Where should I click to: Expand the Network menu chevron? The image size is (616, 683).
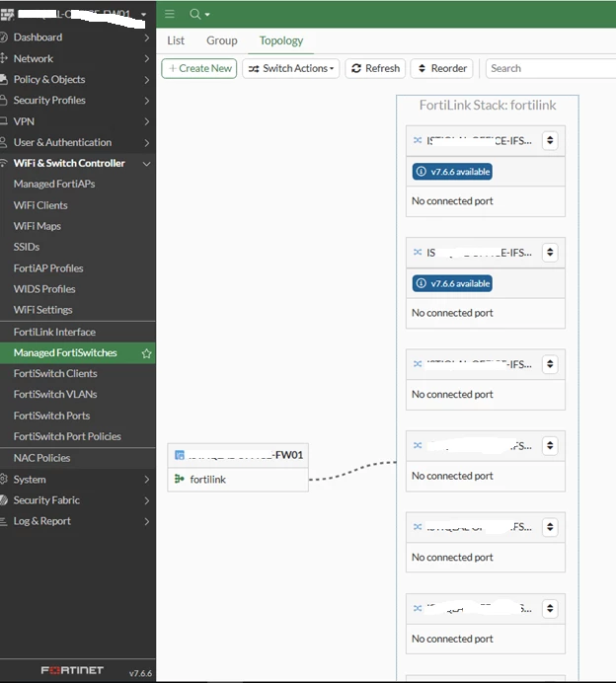[x=146, y=59]
